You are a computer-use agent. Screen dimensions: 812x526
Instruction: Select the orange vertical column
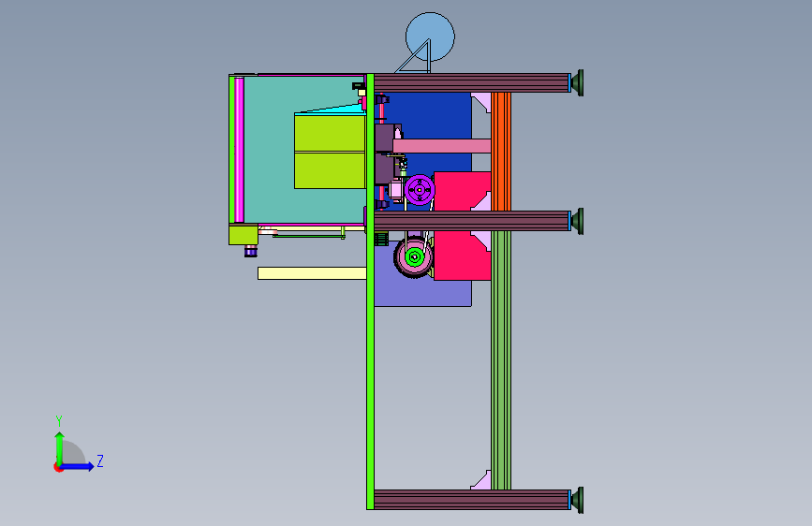tap(501, 152)
